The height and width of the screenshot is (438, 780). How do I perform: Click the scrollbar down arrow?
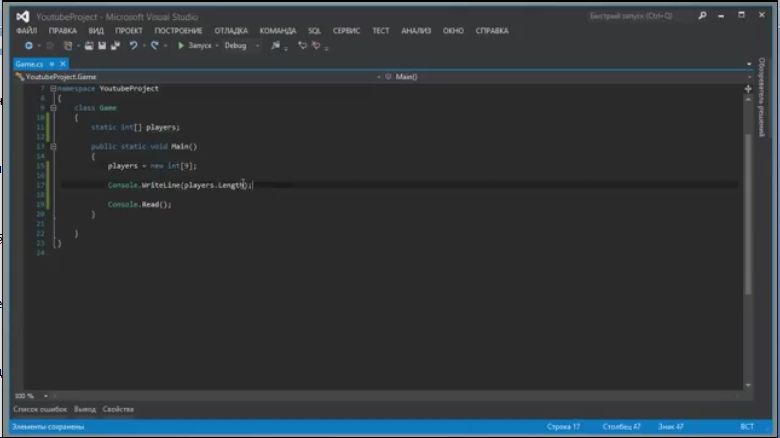click(x=748, y=385)
